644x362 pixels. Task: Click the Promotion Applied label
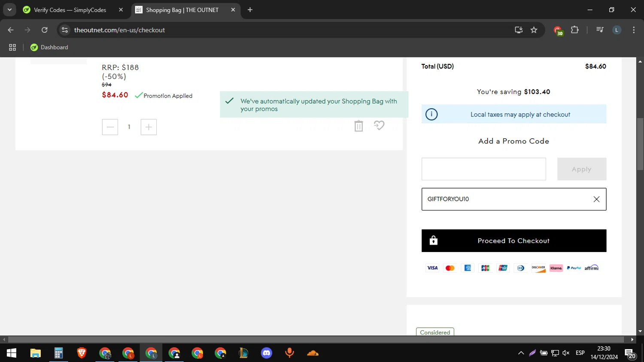(168, 96)
